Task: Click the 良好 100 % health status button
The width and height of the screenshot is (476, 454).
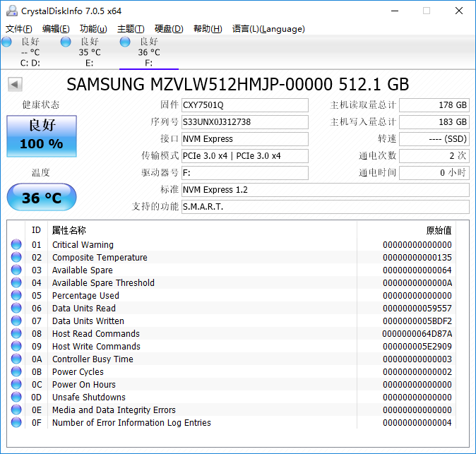Action: [42, 136]
